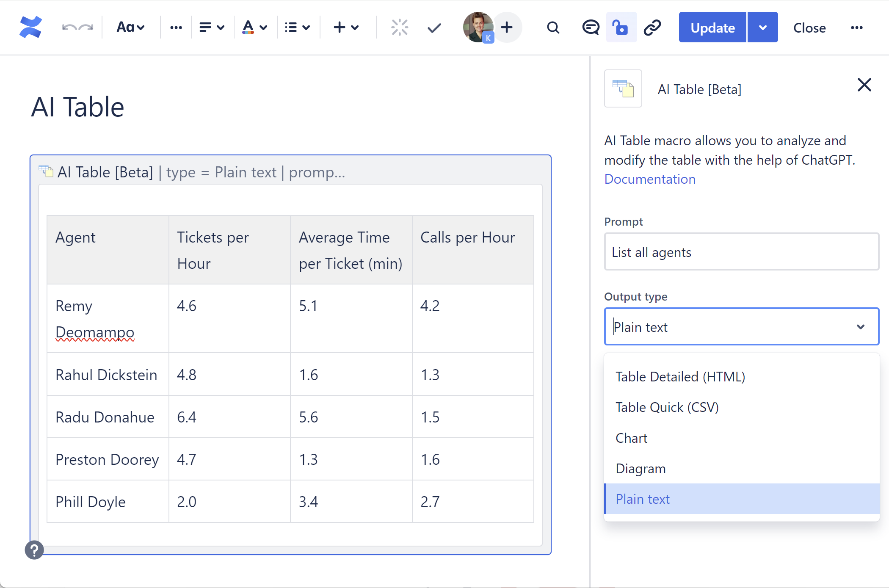Expand the text styles Aa dropdown
889x588 pixels.
(x=130, y=28)
